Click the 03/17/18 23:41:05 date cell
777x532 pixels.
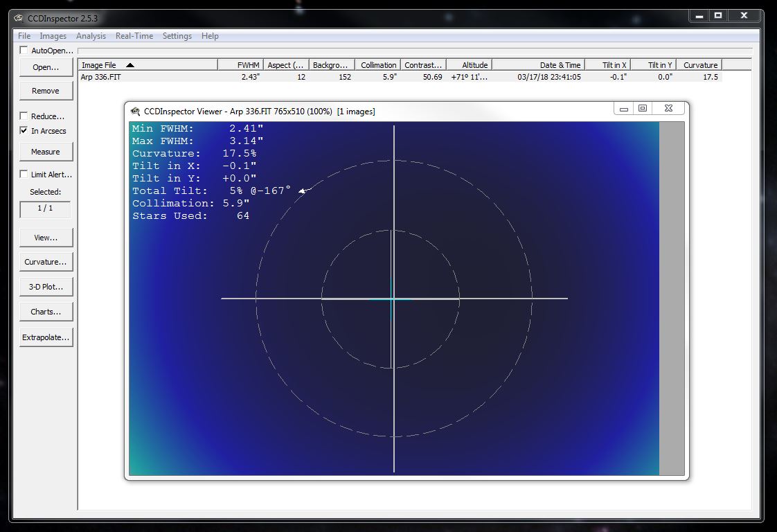(x=549, y=77)
